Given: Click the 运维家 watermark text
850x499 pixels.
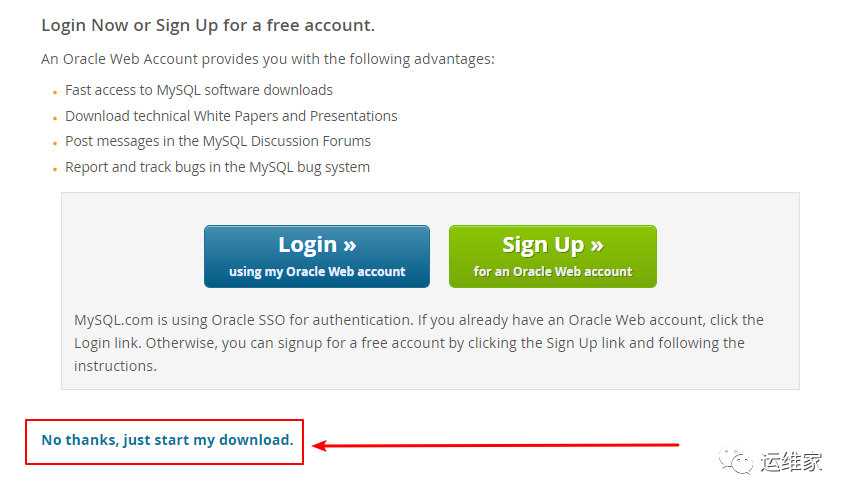Looking at the screenshot, I should tap(791, 462).
